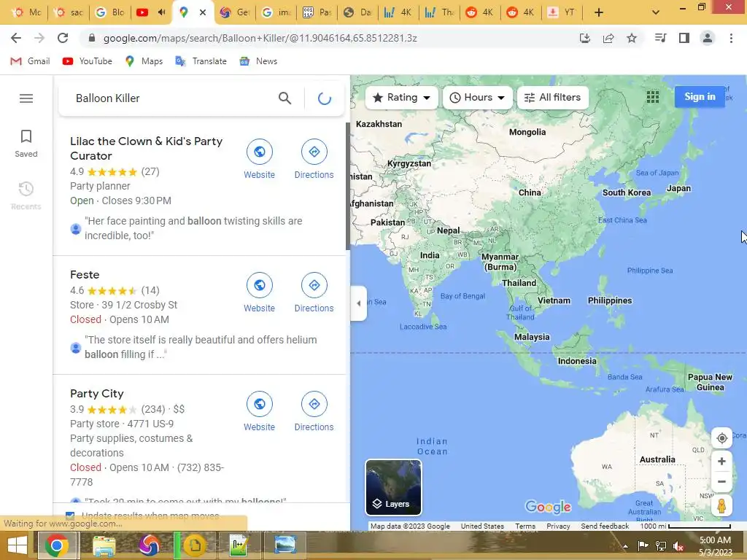Toggle Update results when map moves
Viewport: 747px width, 560px height.
(x=70, y=516)
